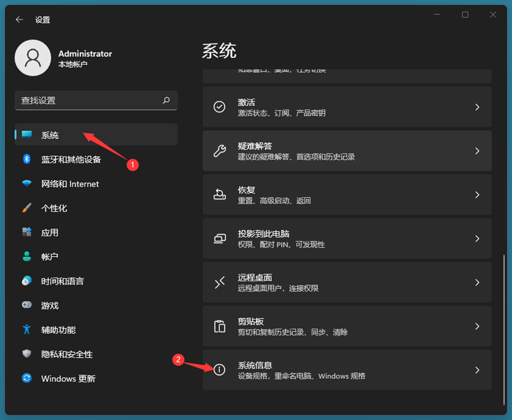Open 帐户 settings category
Screen dimensions: 512x420
point(96,256)
